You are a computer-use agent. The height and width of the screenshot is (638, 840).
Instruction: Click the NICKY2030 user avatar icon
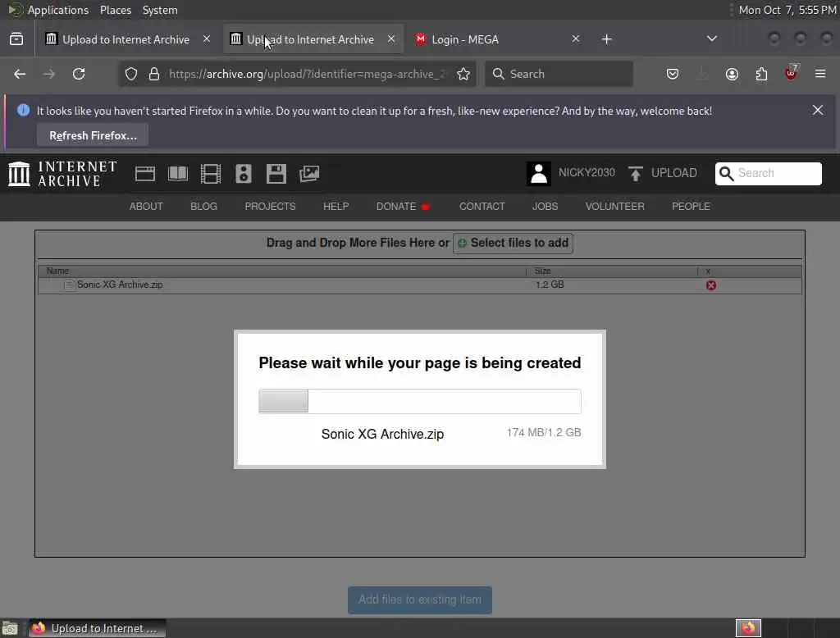coord(538,174)
